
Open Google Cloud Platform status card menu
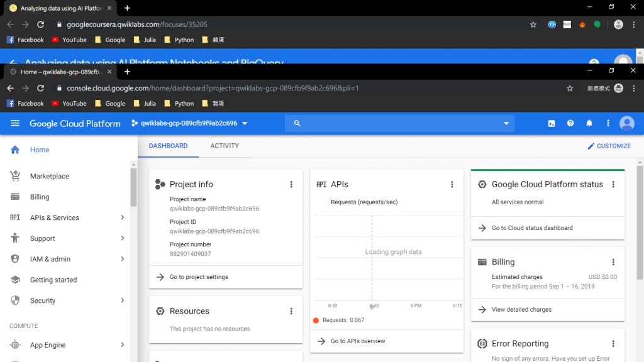click(613, 184)
